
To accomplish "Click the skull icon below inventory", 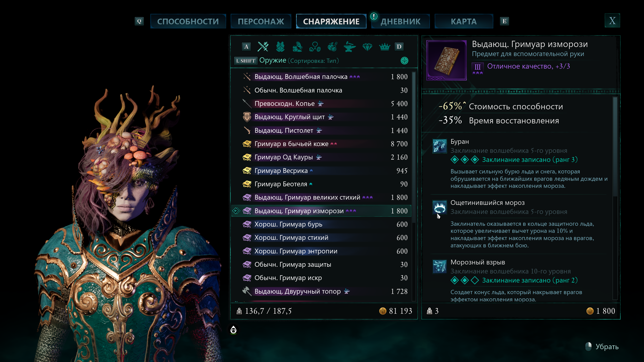I will (233, 330).
